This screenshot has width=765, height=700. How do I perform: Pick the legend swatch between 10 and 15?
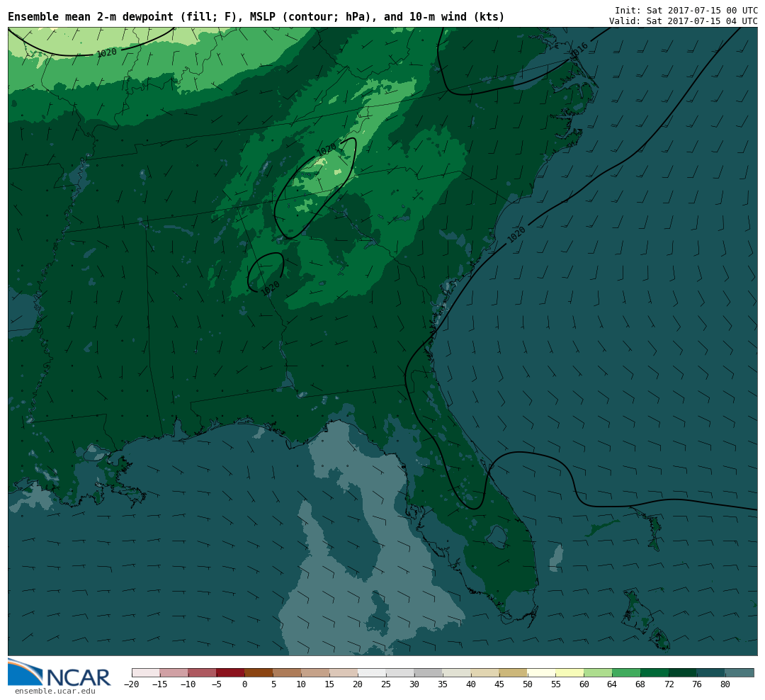pyautogui.click(x=316, y=672)
